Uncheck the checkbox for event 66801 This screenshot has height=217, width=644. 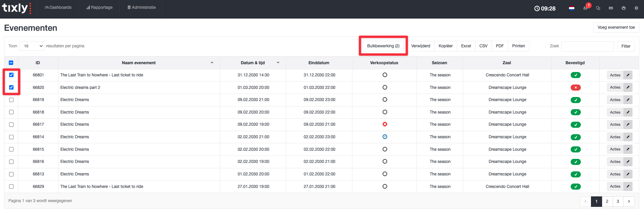pos(11,75)
